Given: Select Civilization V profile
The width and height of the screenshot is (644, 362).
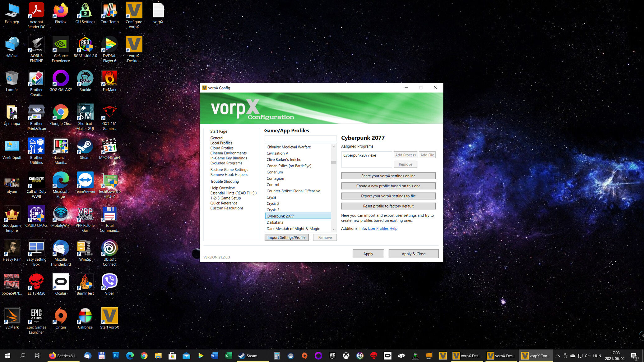Looking at the screenshot, I should tap(298, 153).
